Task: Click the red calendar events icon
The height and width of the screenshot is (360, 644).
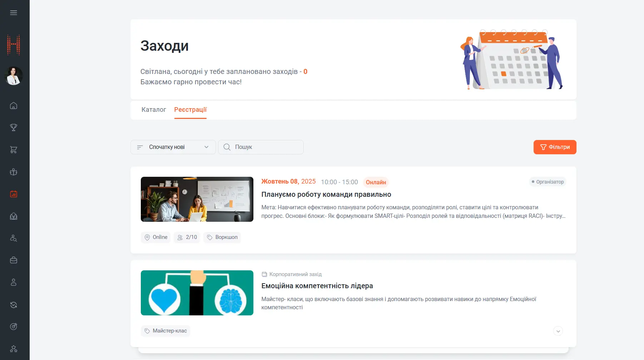Action: (x=14, y=194)
